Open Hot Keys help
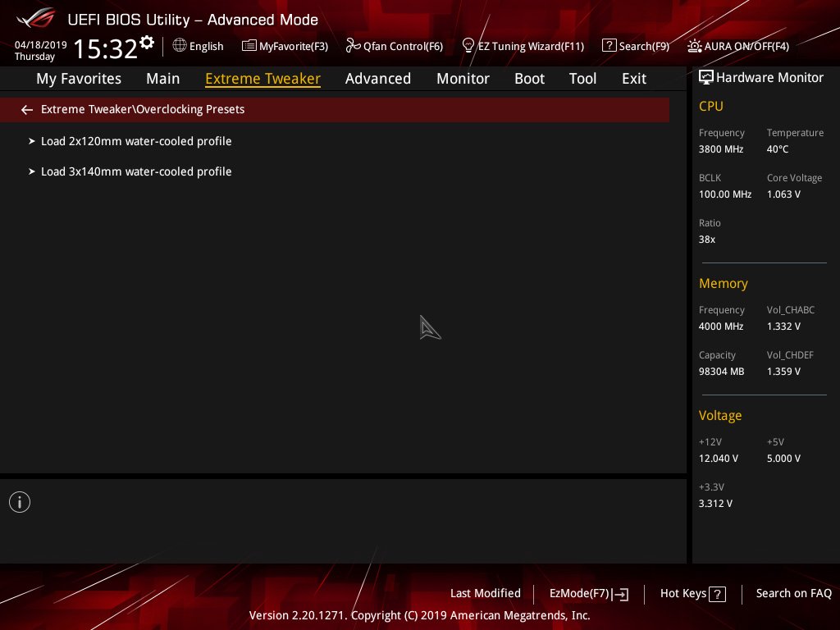 (x=683, y=594)
